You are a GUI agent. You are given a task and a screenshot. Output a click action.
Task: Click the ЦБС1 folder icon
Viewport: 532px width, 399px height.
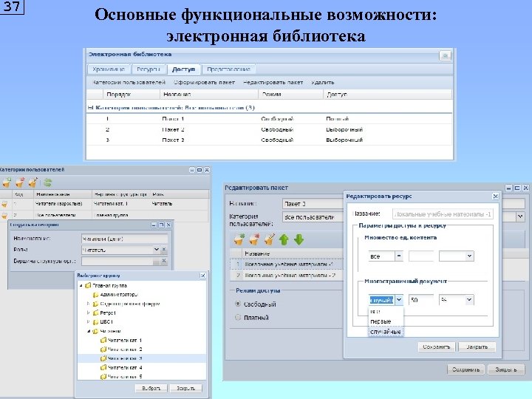pos(95,321)
